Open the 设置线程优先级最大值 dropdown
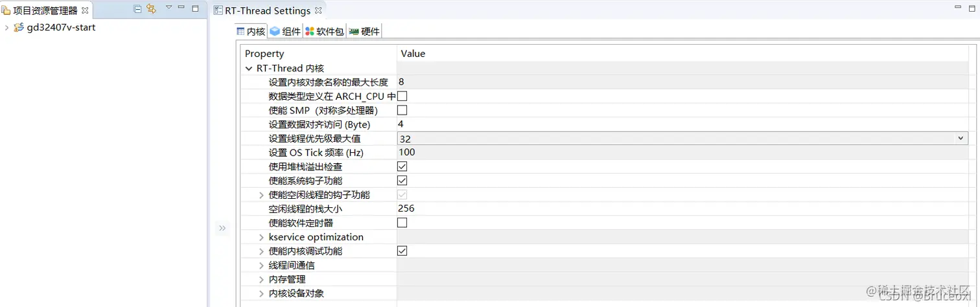The width and height of the screenshot is (980, 307). (961, 139)
